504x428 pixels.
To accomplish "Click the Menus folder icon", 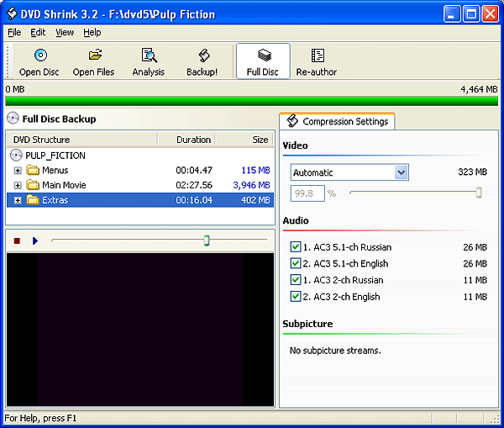I will [33, 170].
